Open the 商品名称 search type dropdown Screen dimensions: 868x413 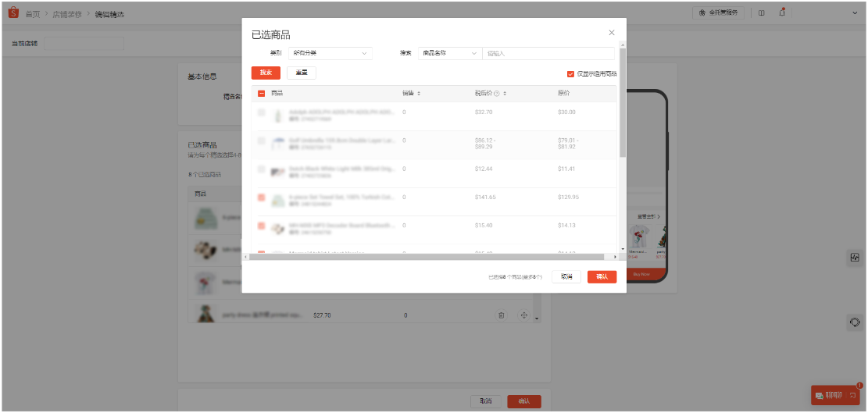(450, 53)
